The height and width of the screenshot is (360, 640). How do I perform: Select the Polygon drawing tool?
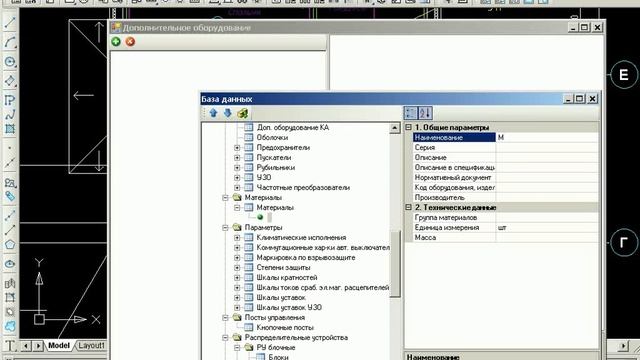click(10, 244)
